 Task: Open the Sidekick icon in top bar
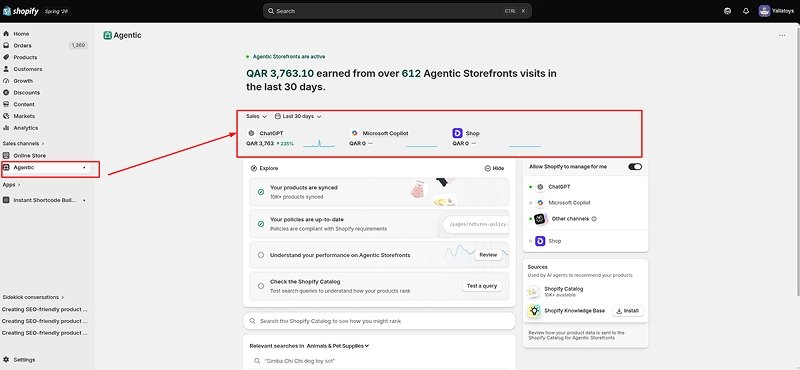point(728,11)
